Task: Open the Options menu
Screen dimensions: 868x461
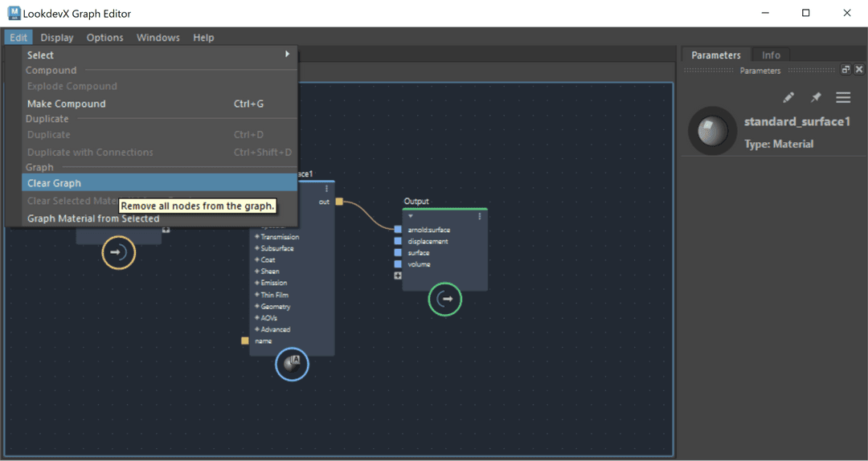Action: pyautogui.click(x=104, y=38)
